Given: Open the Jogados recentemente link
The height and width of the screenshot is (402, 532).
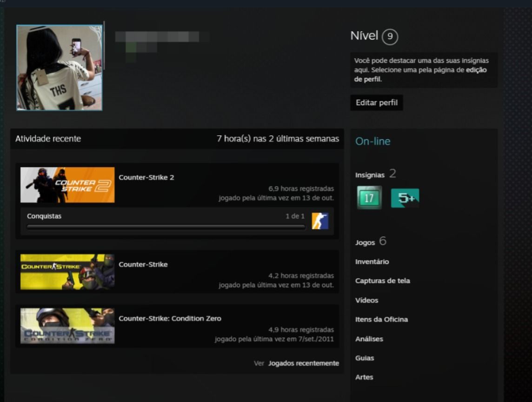Looking at the screenshot, I should 304,363.
